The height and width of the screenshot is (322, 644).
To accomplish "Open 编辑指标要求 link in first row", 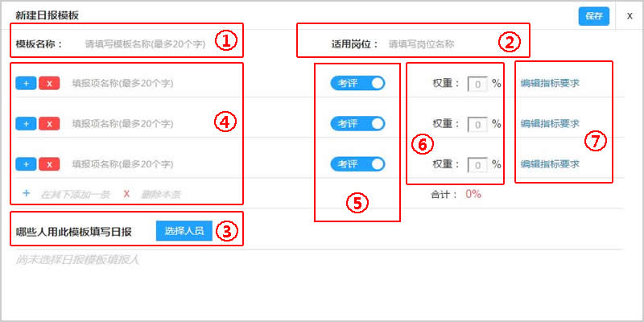I will pos(550,84).
